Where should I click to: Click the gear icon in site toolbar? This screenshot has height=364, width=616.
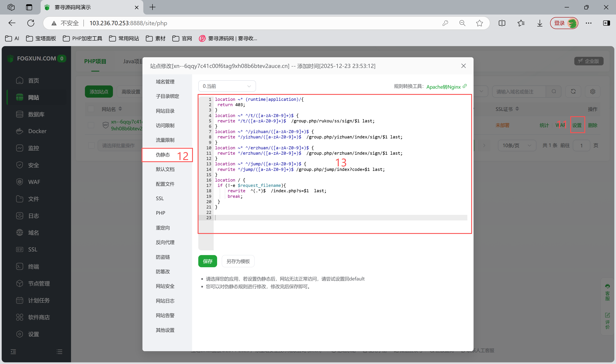[x=592, y=91]
